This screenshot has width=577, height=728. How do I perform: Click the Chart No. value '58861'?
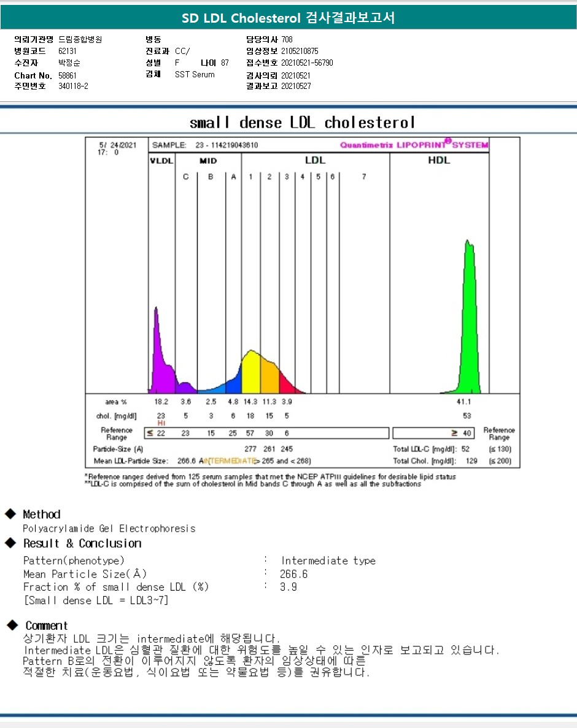click(68, 75)
